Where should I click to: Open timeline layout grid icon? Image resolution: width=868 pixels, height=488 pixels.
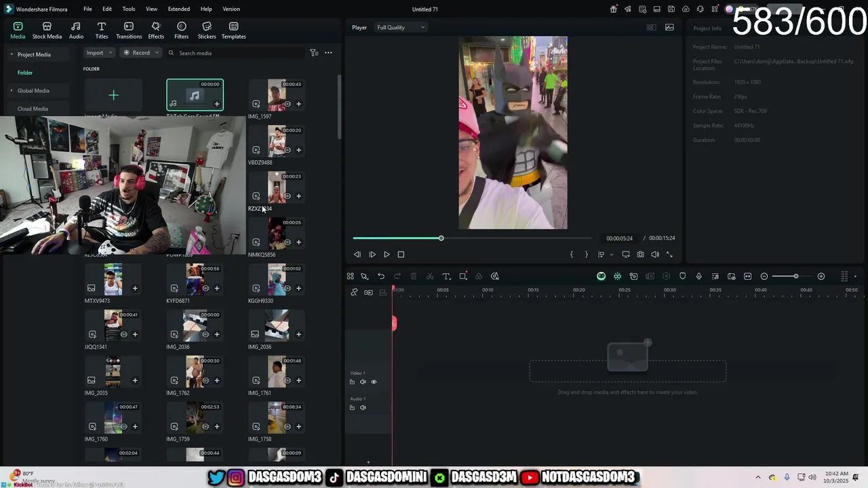(350, 276)
